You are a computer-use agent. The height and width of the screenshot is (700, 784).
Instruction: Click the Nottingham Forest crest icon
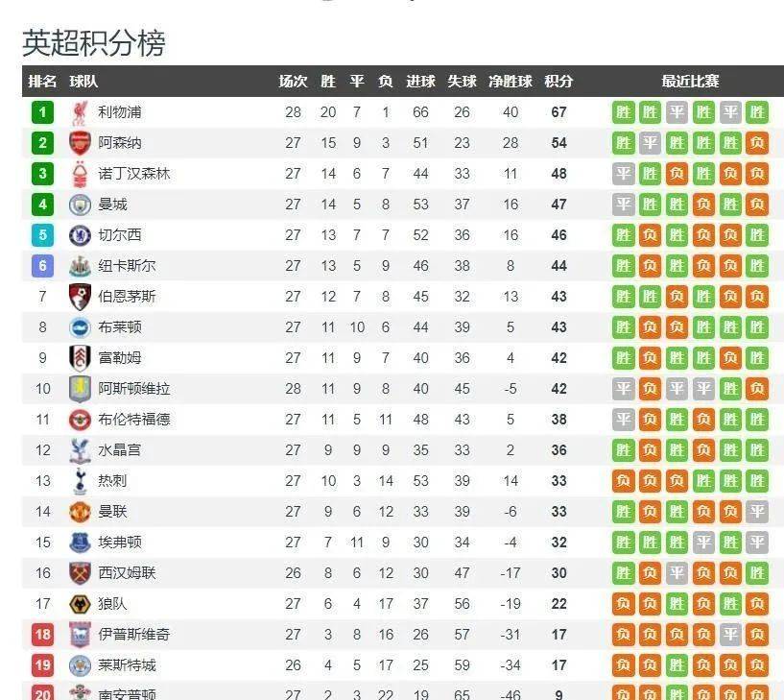point(80,174)
